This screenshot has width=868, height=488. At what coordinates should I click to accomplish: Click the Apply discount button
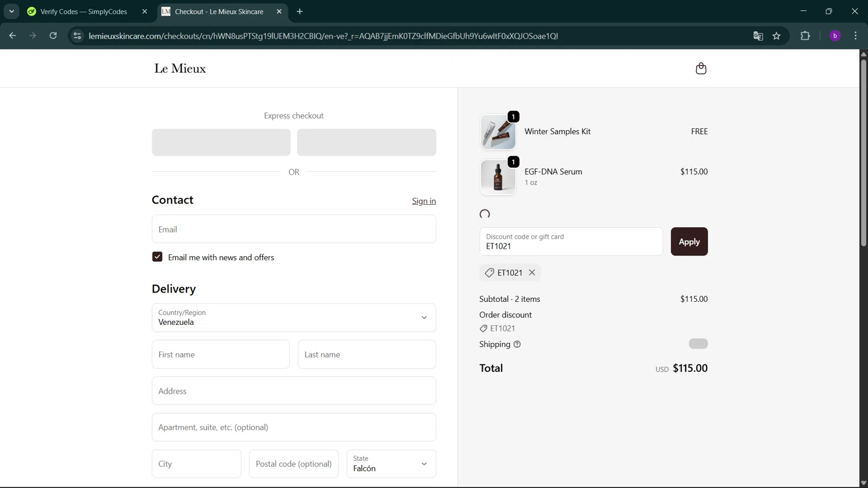point(689,242)
